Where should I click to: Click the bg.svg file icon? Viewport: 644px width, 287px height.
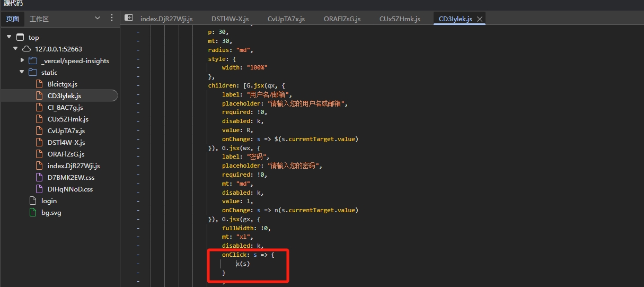click(x=33, y=213)
